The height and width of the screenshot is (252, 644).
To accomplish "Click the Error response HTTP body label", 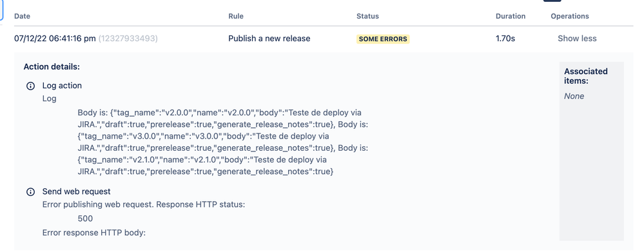I will [94, 233].
